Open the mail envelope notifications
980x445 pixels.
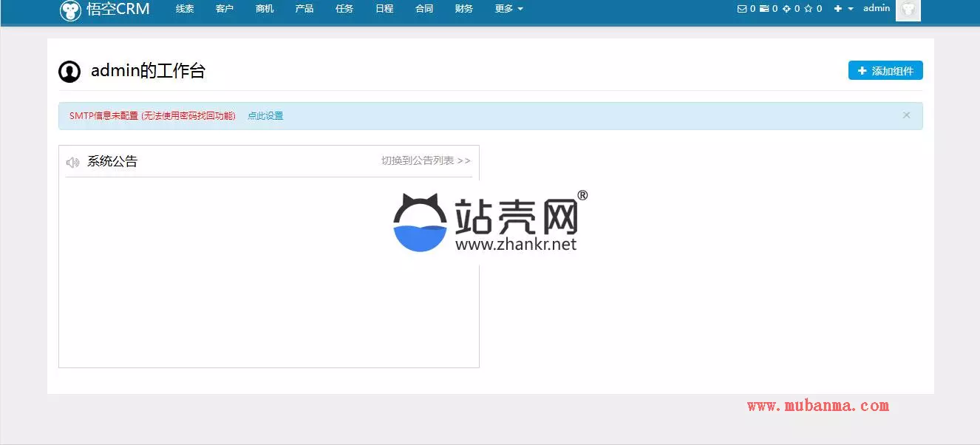tap(742, 9)
